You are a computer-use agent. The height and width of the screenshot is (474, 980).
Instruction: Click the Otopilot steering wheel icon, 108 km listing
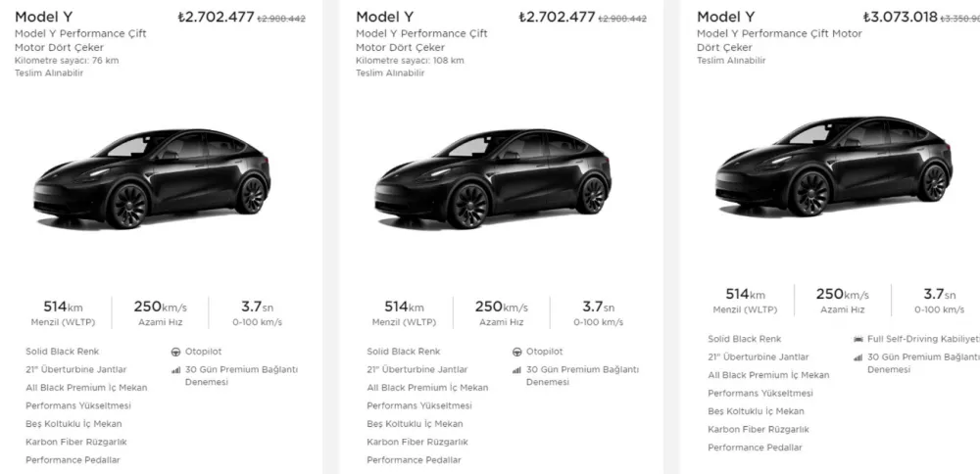pos(516,352)
